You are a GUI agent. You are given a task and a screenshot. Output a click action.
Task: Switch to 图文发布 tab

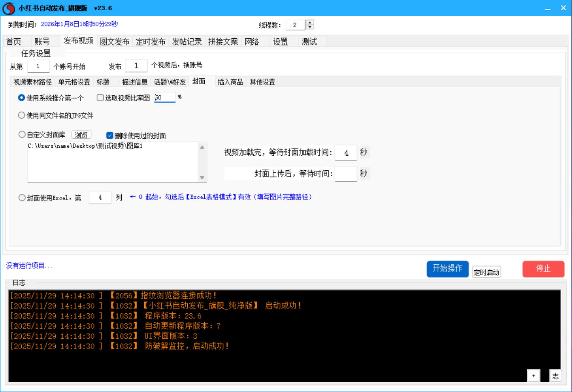[114, 42]
